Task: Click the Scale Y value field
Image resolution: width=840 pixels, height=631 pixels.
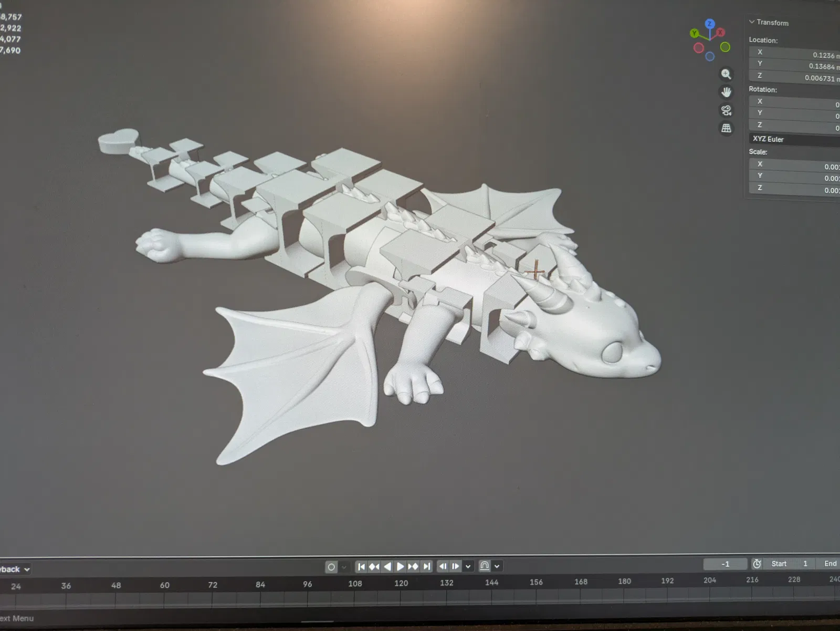Action: coord(794,177)
